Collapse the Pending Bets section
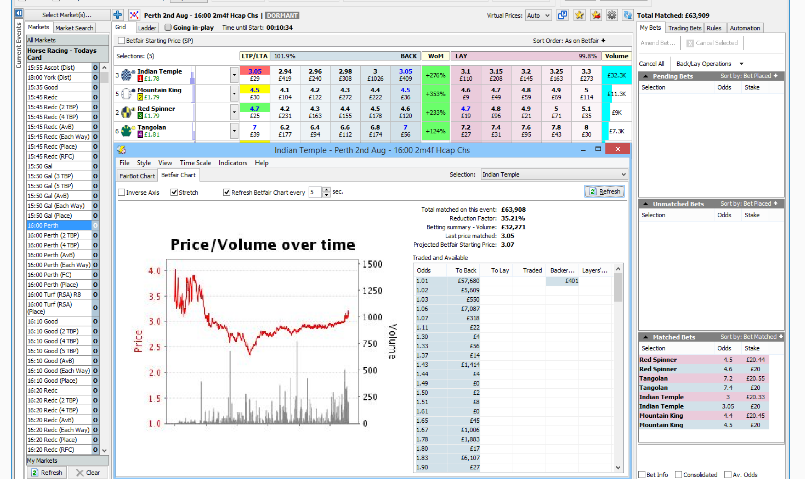This screenshot has width=805, height=479. [645, 76]
